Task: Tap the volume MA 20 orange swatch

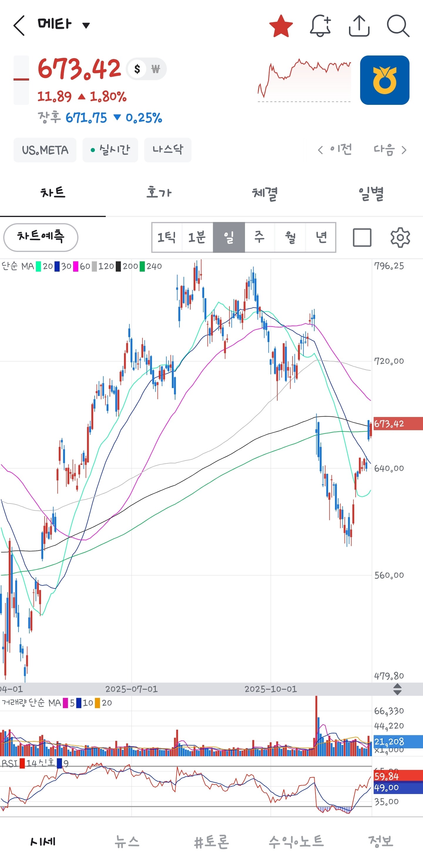Action: [98, 703]
